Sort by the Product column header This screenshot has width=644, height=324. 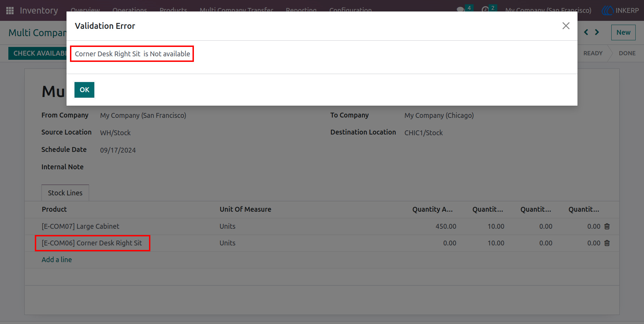pos(54,209)
